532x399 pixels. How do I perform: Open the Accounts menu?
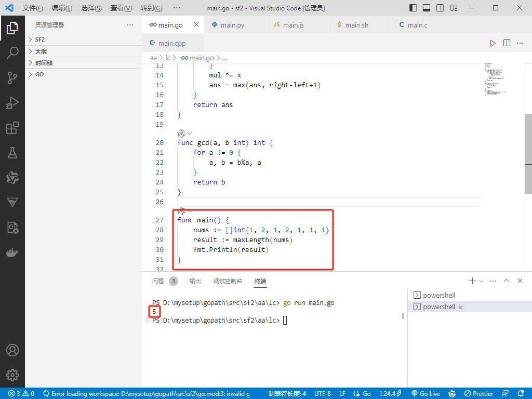coord(12,350)
